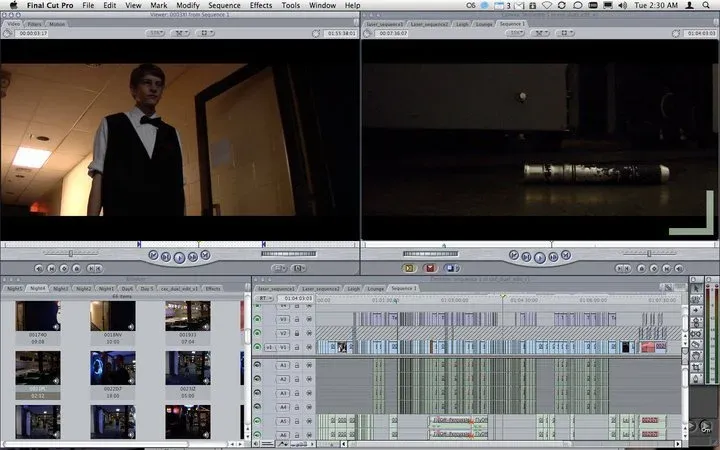The image size is (720, 450).
Task: Toggle audibility of audio track A2
Action: pos(257,379)
